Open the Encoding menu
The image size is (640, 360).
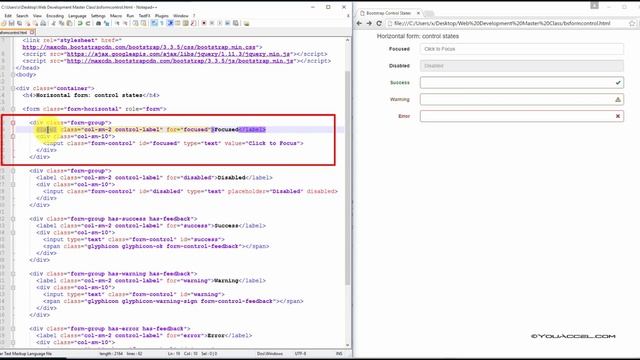click(55, 16)
